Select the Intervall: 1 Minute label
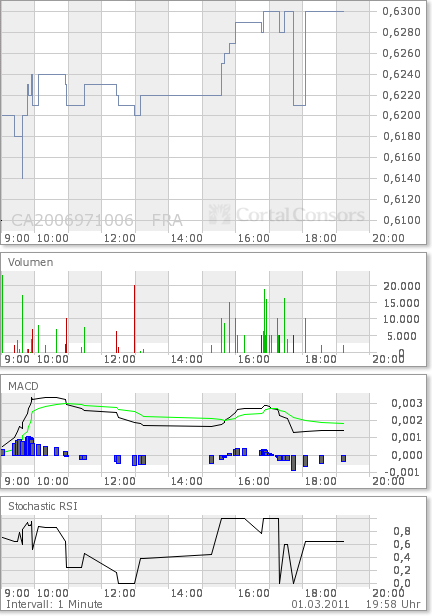432x616 pixels. 54,604
